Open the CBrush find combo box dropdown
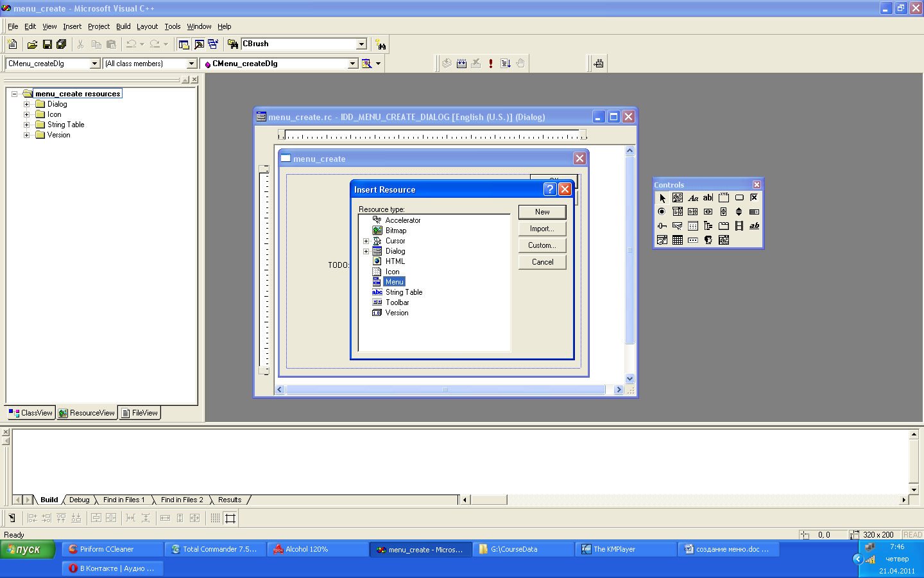Image resolution: width=924 pixels, height=578 pixels. [x=361, y=44]
